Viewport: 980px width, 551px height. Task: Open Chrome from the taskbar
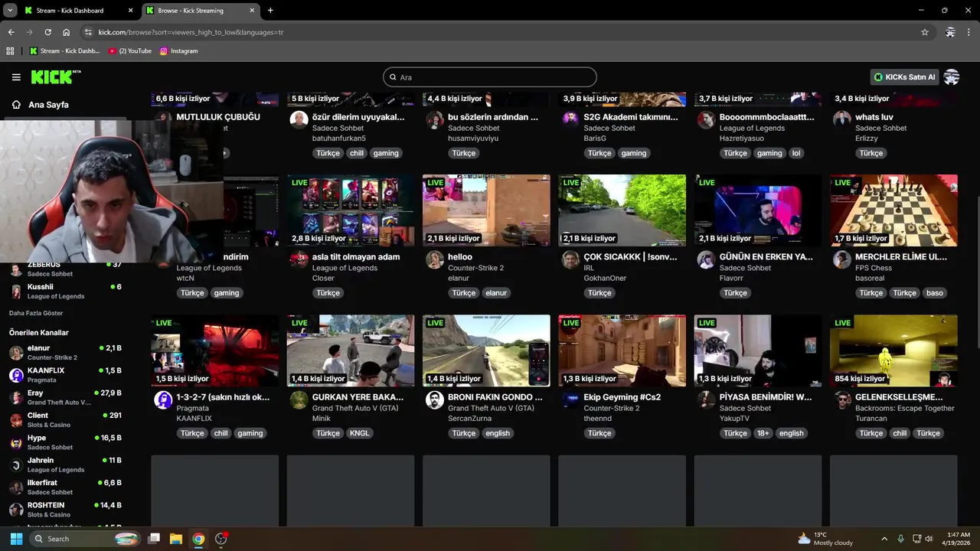[x=198, y=539]
